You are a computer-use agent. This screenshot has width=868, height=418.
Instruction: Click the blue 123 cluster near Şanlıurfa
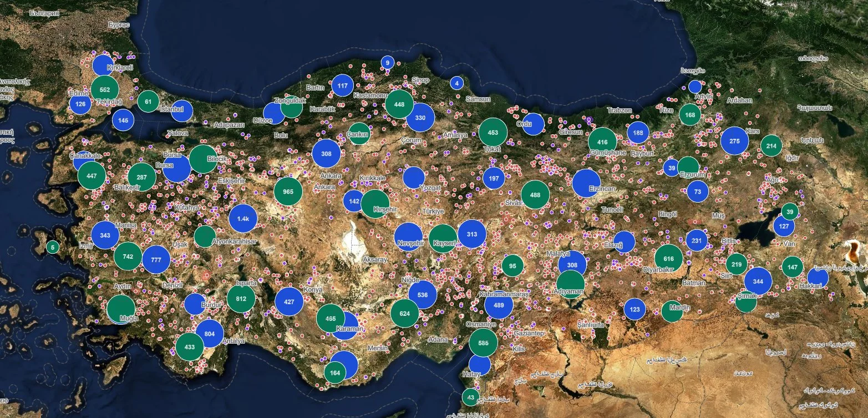(x=635, y=309)
